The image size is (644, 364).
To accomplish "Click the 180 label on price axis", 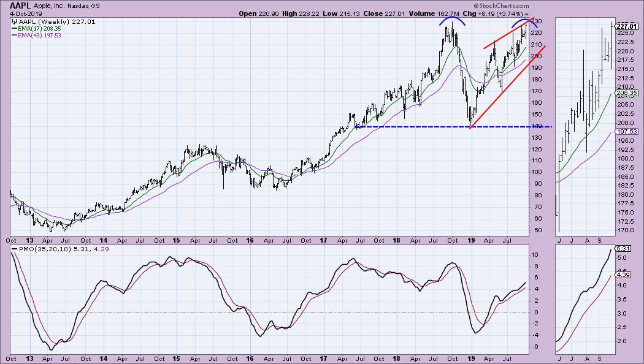I will (537, 80).
